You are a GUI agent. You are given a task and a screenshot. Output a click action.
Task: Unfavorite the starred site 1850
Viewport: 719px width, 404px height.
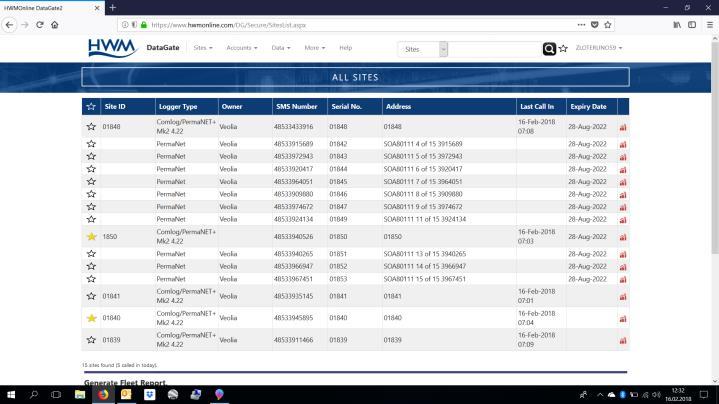pos(91,237)
